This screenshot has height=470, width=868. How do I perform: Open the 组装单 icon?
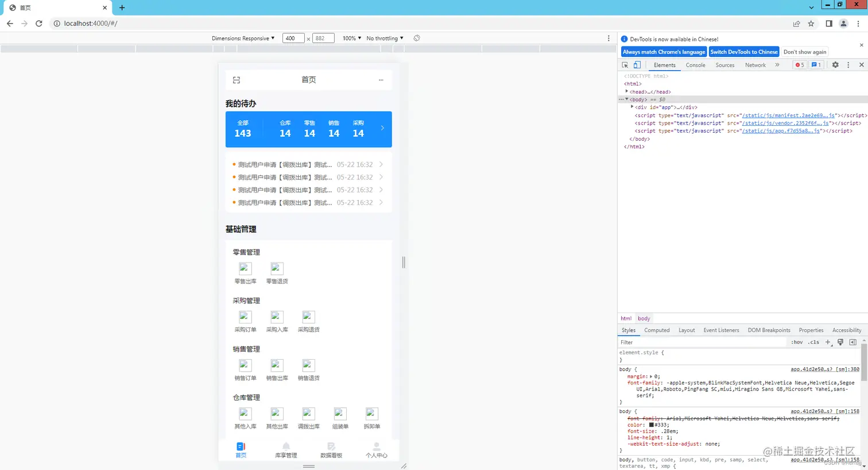pyautogui.click(x=340, y=413)
